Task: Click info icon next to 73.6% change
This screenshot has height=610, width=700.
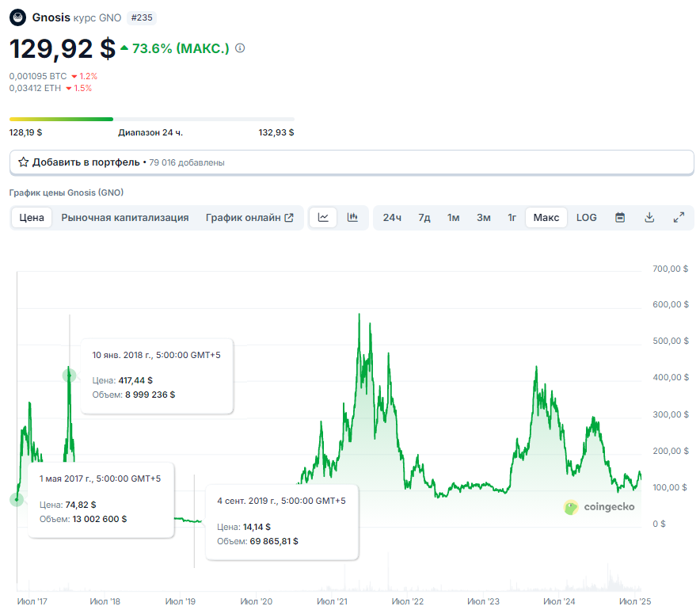Action: coord(241,48)
